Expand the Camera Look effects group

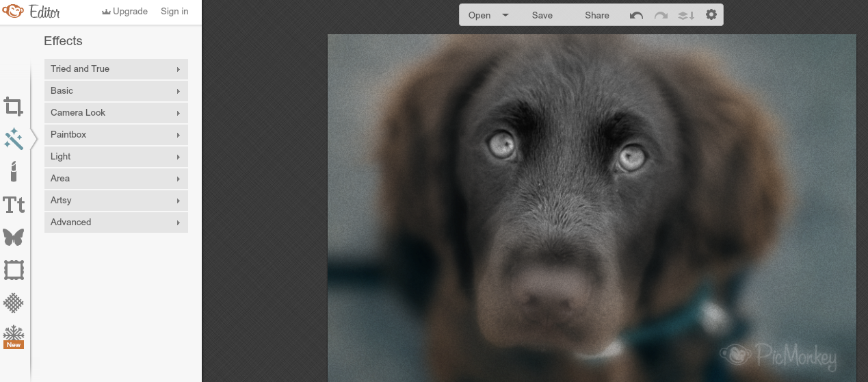(116, 113)
